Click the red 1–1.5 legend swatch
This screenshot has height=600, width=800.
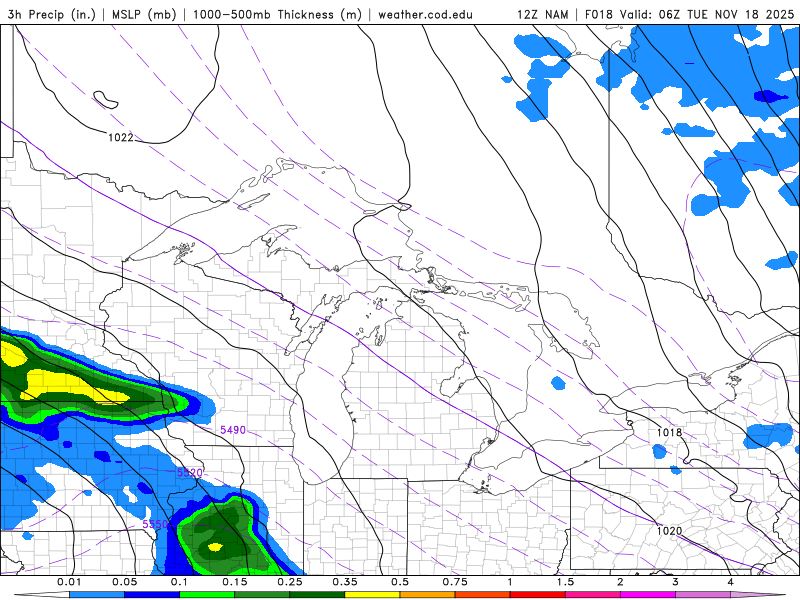(x=538, y=595)
